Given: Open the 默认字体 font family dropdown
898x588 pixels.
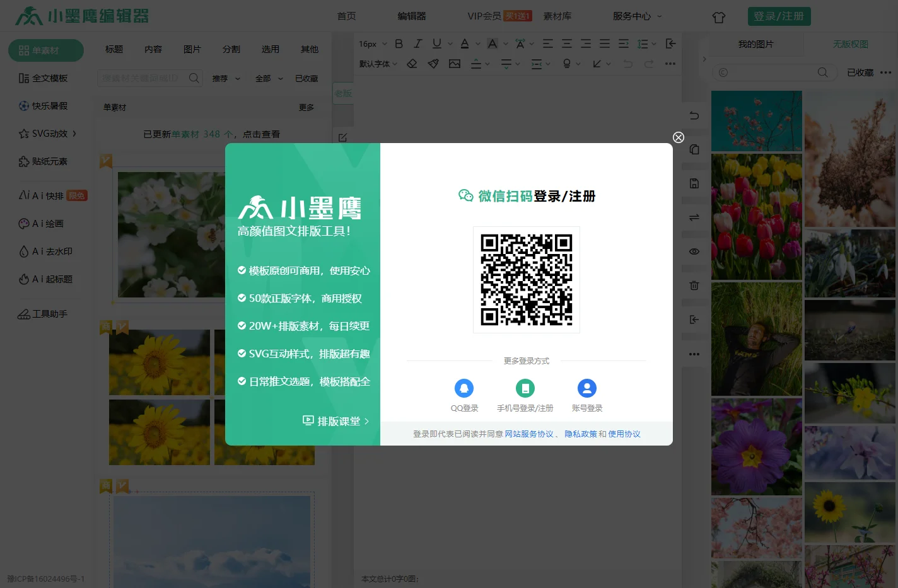Looking at the screenshot, I should 378,64.
